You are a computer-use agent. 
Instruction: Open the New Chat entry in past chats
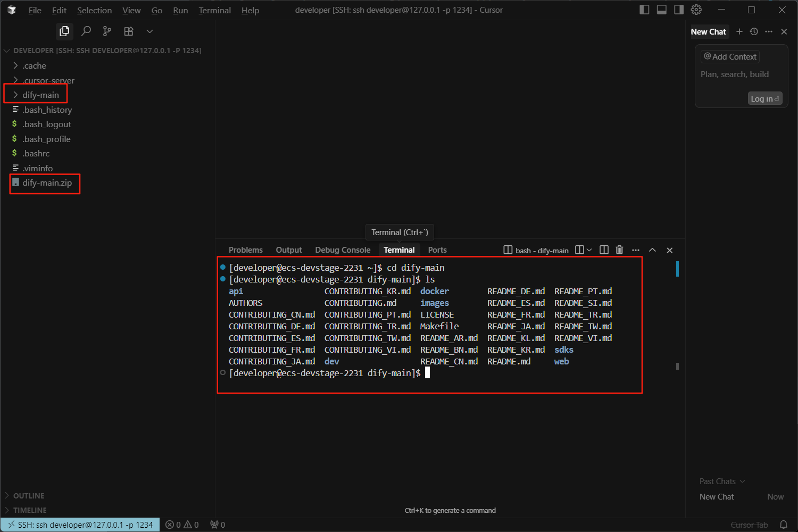pyautogui.click(x=742, y=497)
